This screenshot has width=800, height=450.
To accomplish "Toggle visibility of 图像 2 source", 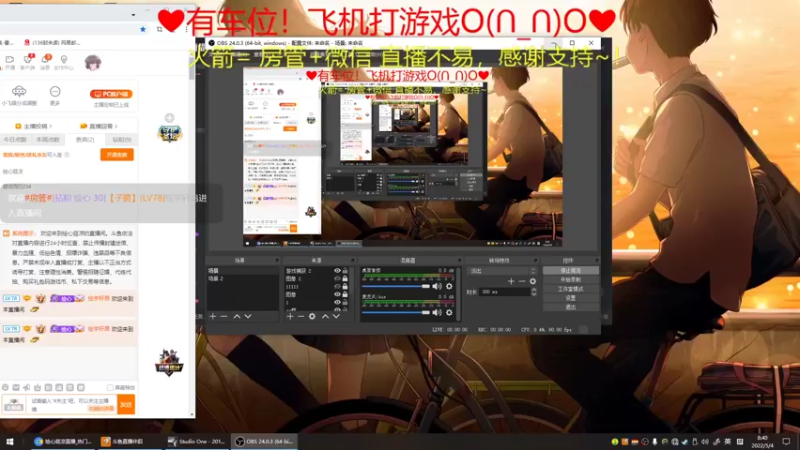I will coord(337,279).
